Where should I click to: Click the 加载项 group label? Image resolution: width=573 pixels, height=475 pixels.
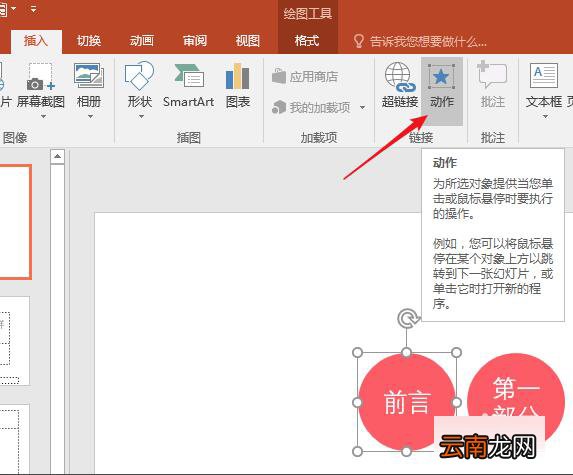pos(319,138)
